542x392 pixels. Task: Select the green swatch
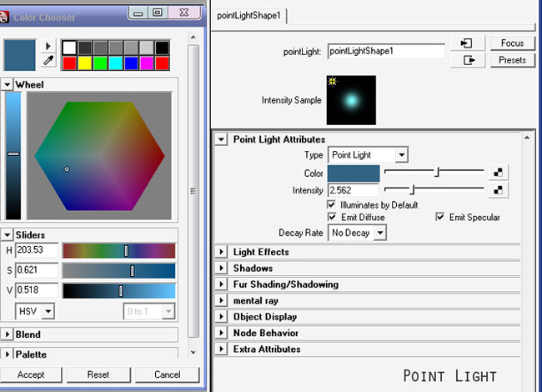coord(100,63)
